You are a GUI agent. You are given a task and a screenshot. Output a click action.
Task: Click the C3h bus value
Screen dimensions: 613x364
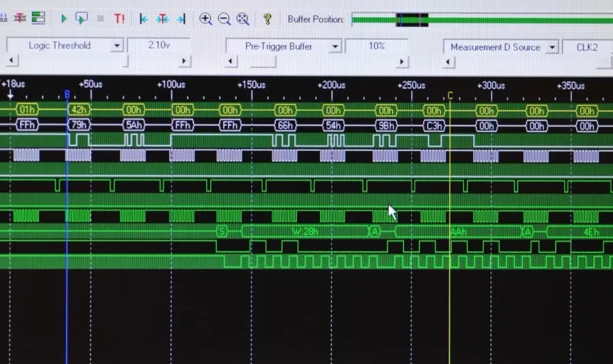tap(435, 126)
